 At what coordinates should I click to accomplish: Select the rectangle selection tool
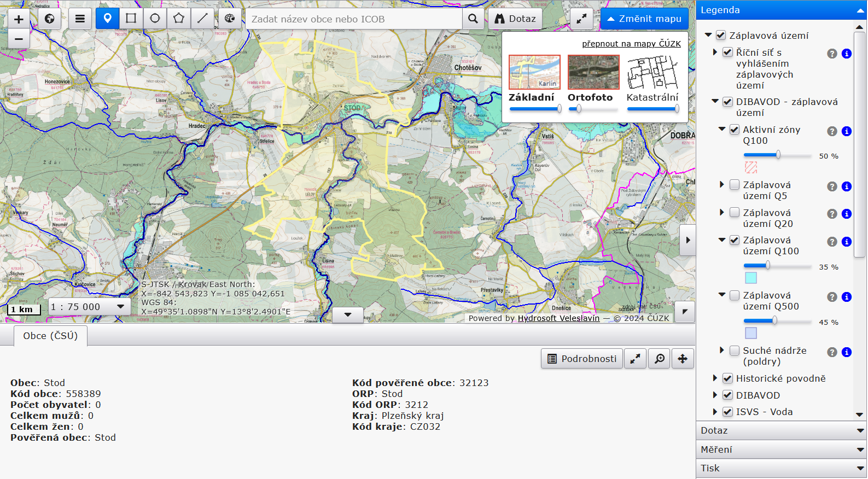tap(131, 19)
